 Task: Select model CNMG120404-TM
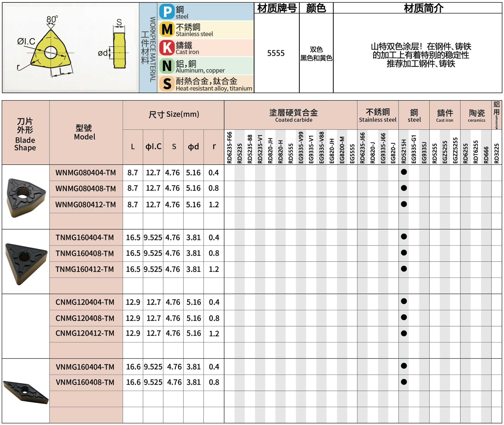[85, 302]
